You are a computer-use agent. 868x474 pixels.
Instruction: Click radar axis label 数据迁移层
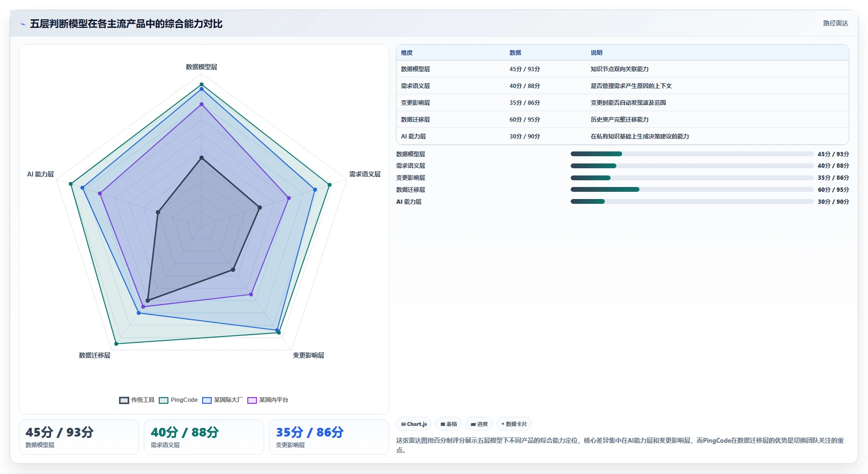point(95,355)
